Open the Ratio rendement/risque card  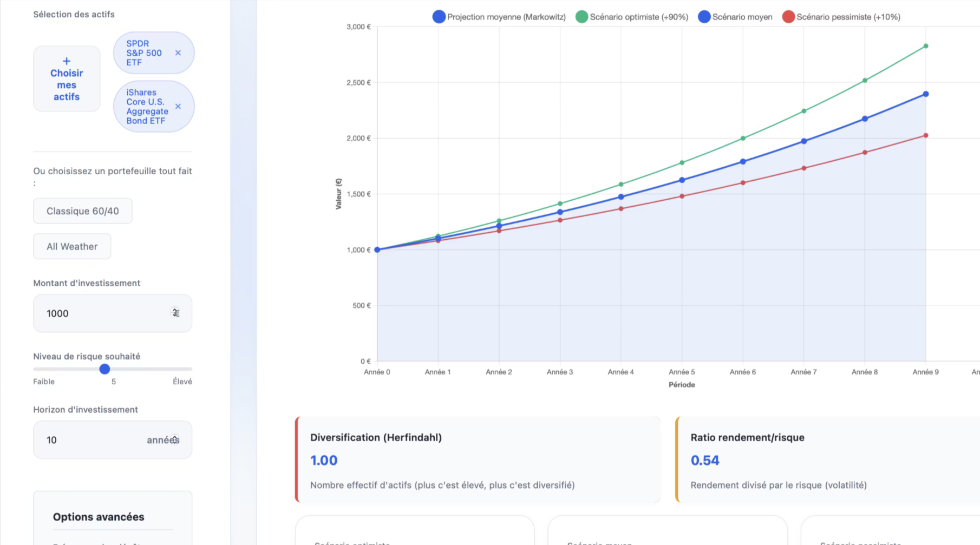tap(828, 460)
